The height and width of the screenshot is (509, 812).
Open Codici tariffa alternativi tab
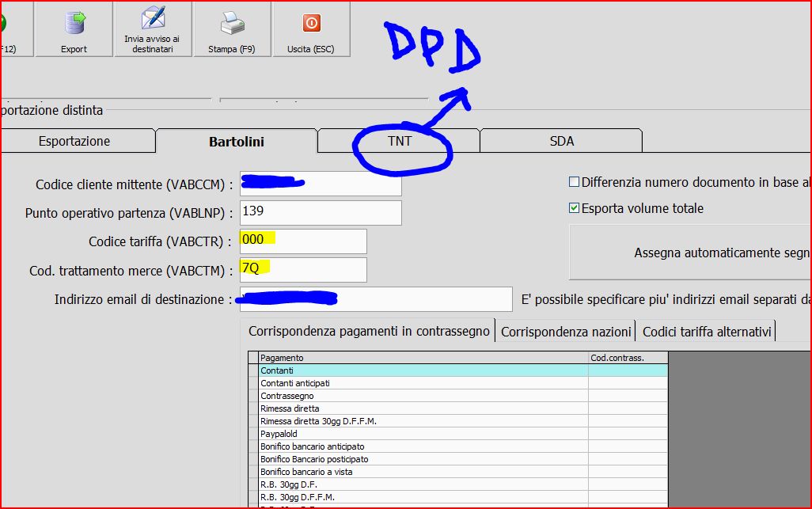pos(707,332)
